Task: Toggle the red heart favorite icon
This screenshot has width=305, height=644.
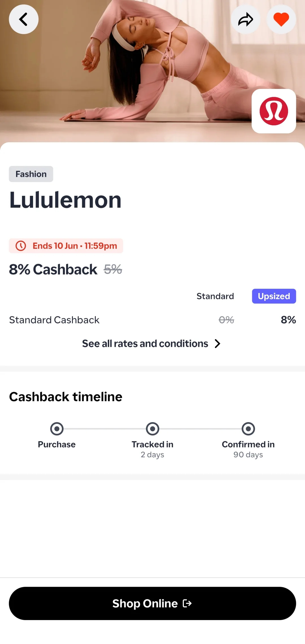Action: [281, 19]
